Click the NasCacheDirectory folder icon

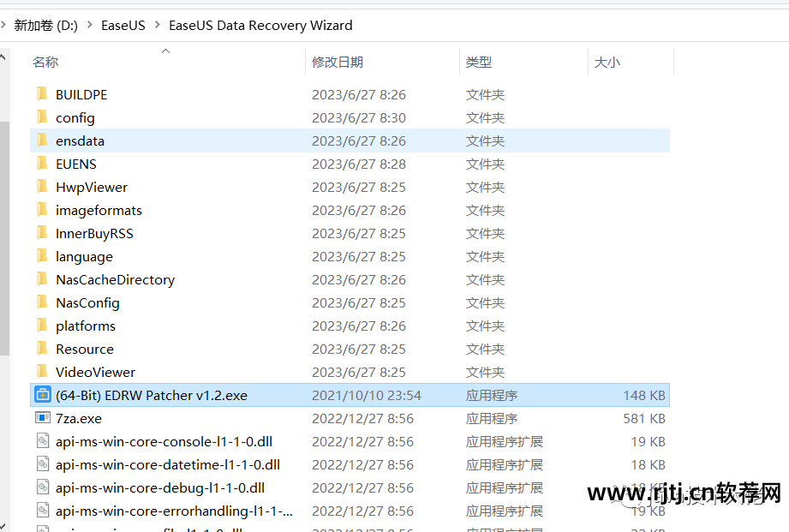point(42,278)
